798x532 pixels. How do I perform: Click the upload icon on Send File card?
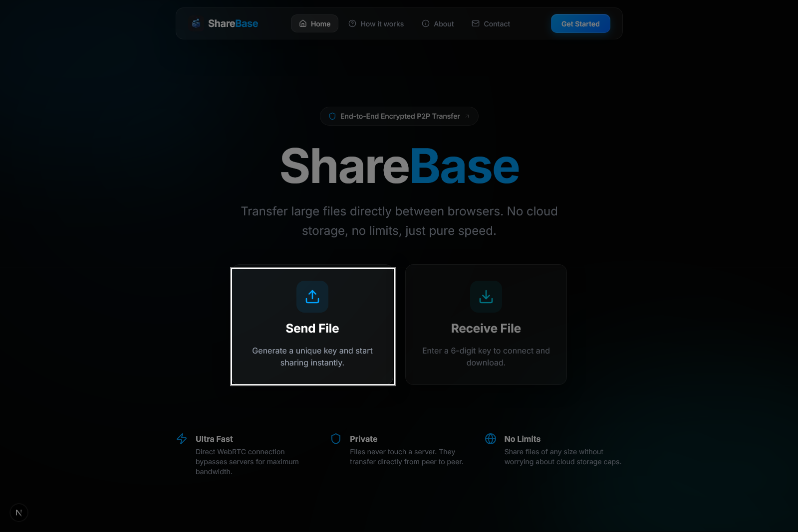pyautogui.click(x=312, y=297)
